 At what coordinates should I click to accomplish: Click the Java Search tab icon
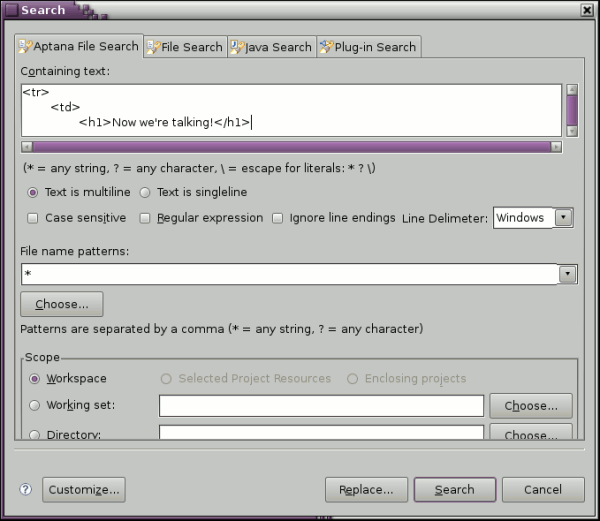tap(237, 47)
